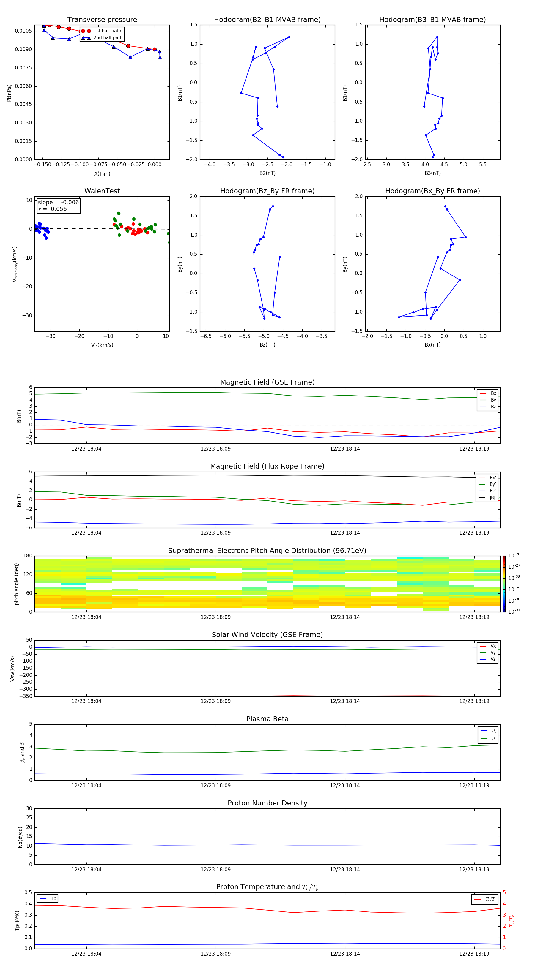Click the 'A(T·m)' x-axis label

point(102,173)
